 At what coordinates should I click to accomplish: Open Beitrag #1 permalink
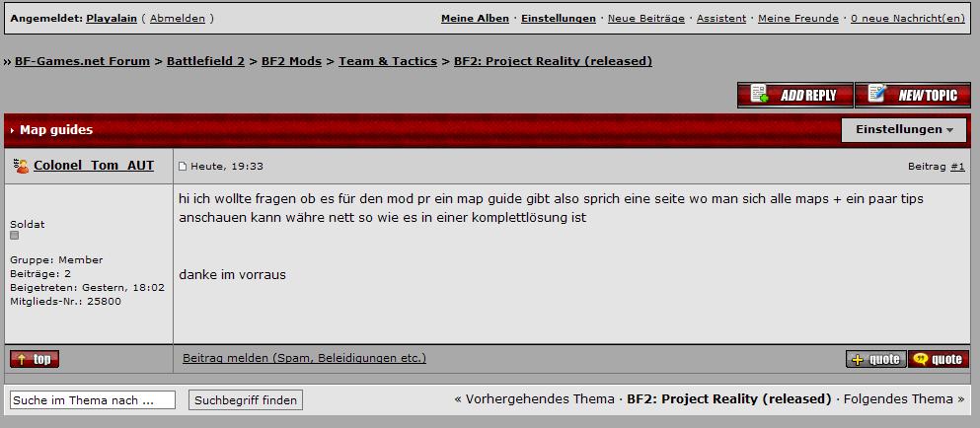click(x=957, y=167)
